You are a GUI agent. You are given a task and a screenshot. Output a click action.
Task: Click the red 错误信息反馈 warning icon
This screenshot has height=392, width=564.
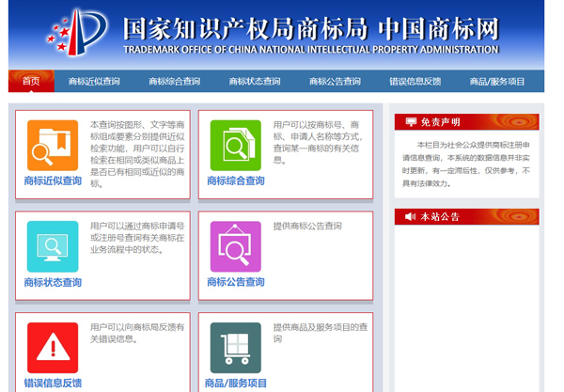tap(53, 348)
